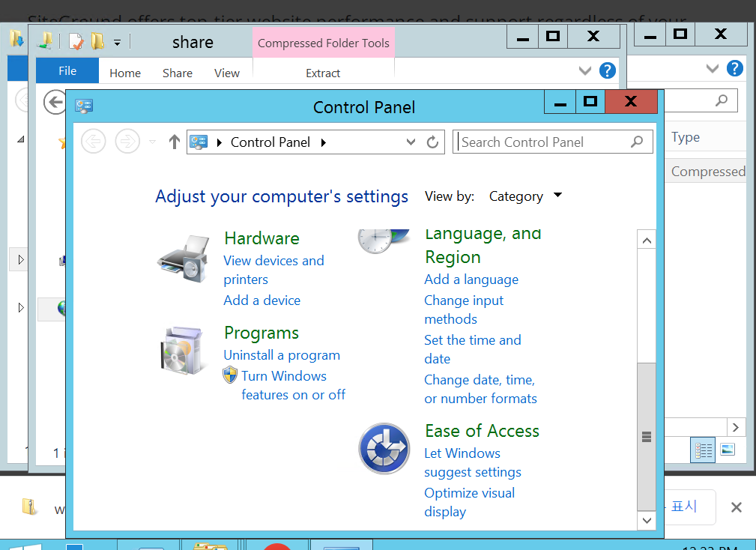Image resolution: width=756 pixels, height=550 pixels.
Task: Click Optimize visual display link
Action: click(x=469, y=502)
